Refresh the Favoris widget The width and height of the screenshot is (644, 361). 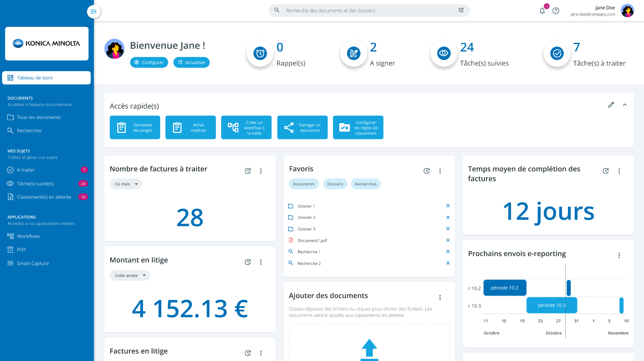click(427, 171)
